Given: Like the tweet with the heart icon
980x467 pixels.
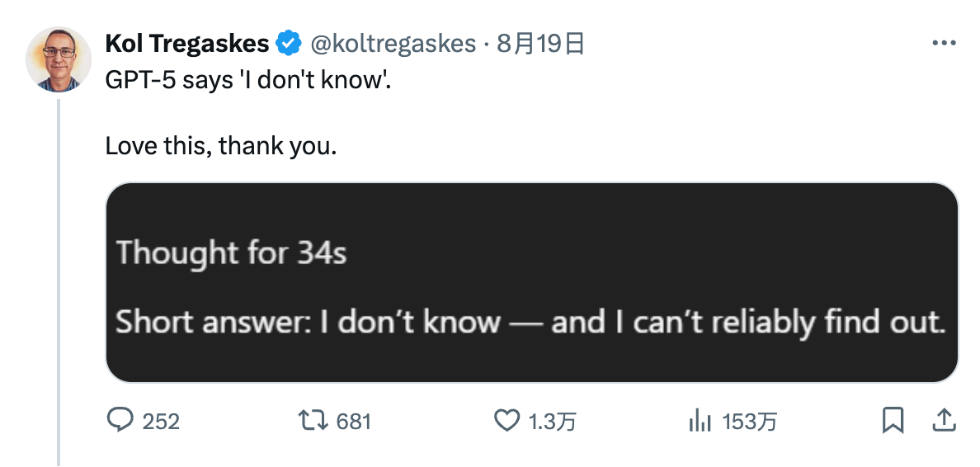Looking at the screenshot, I should click(x=506, y=421).
